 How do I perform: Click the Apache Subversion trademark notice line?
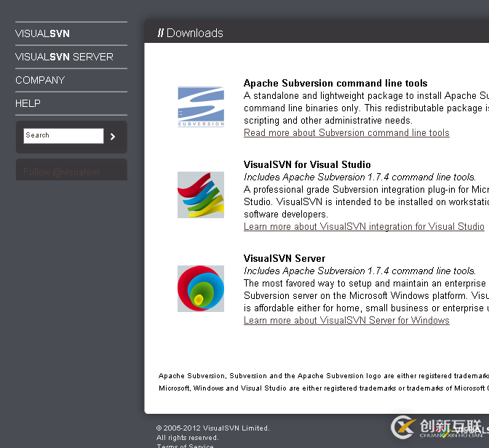pos(324,376)
